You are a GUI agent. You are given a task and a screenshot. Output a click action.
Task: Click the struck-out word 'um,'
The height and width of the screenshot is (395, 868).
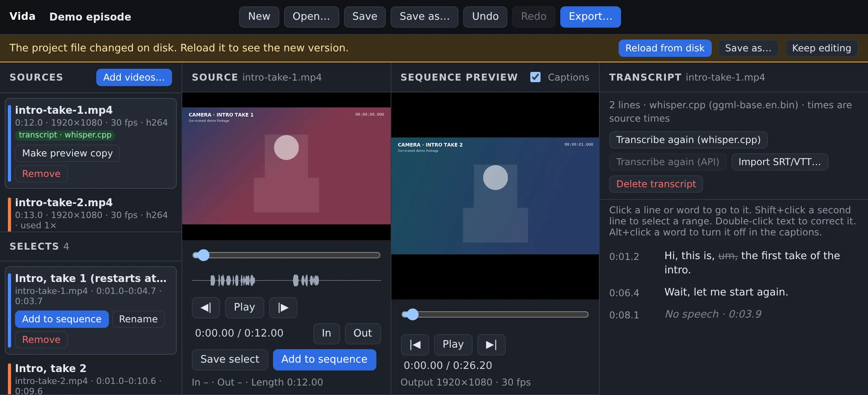tap(728, 256)
